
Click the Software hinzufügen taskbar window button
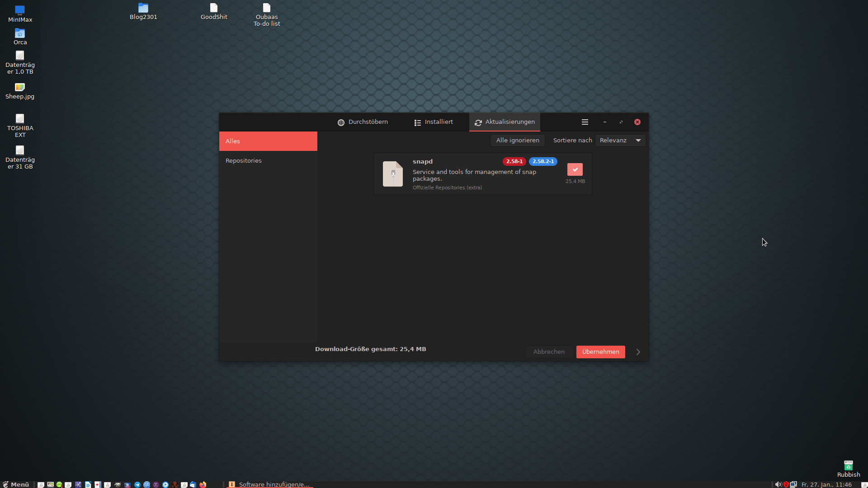pyautogui.click(x=269, y=484)
